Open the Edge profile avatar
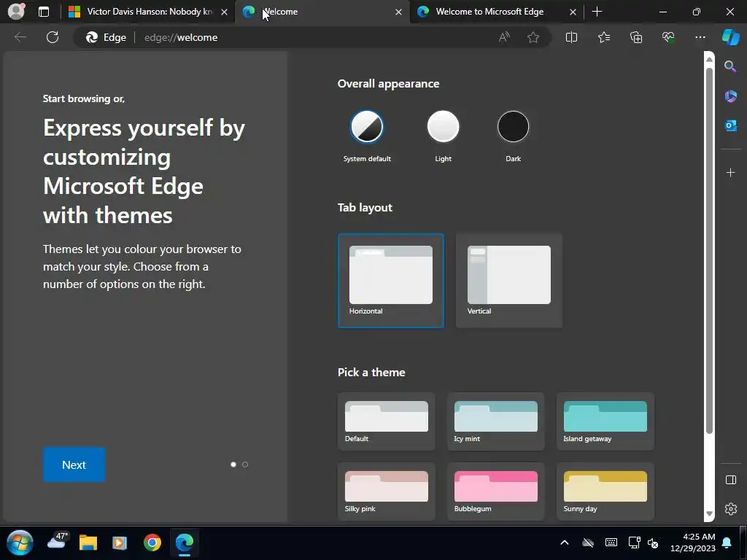Screen dimensions: 747x560 [x=16, y=12]
